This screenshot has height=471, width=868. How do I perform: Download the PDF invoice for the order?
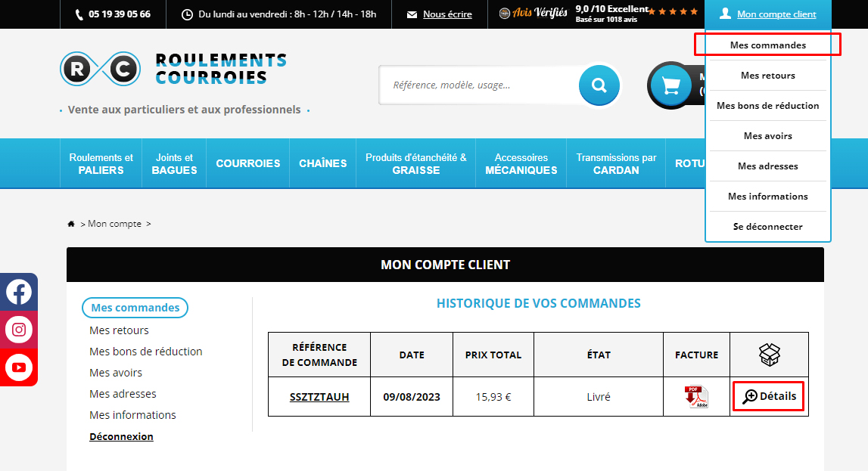point(696,397)
